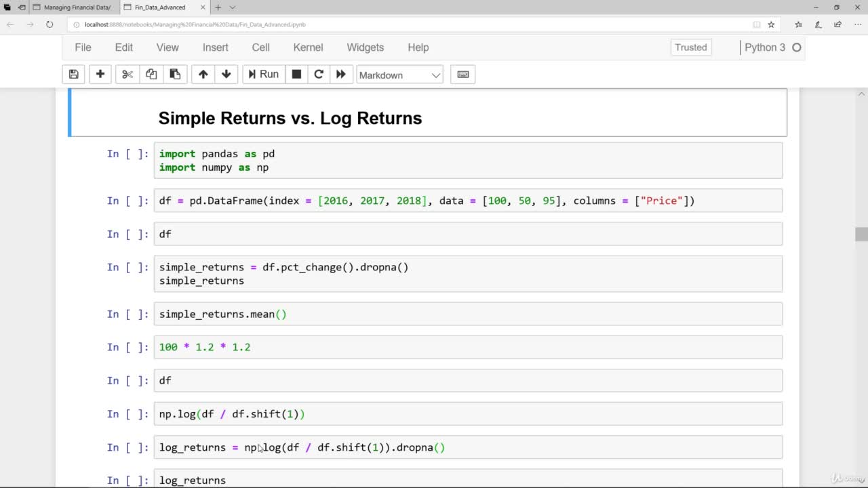Open the Edit menu
Viewport: 868px width, 488px height.
[x=124, y=47]
